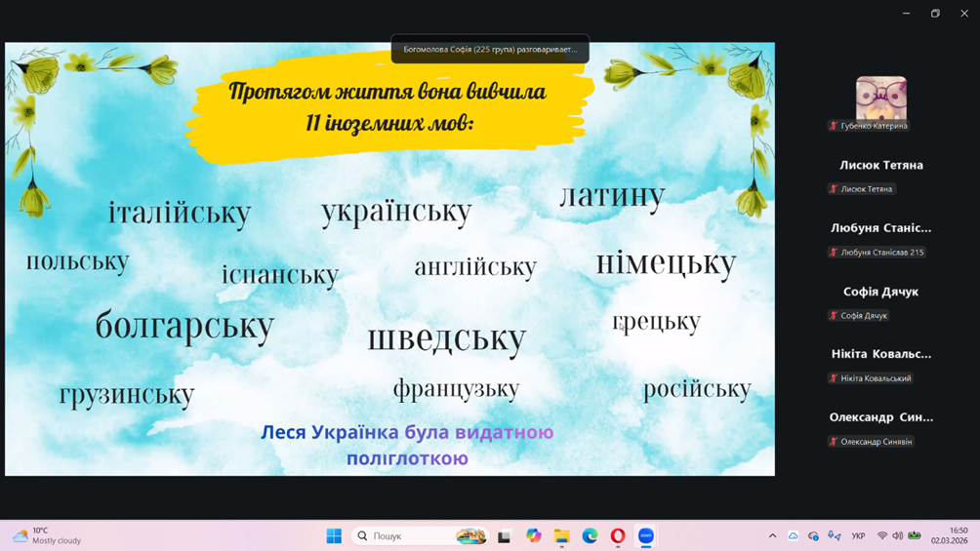
Task: Select Олександр Синявін participant tile
Action: coord(880,428)
